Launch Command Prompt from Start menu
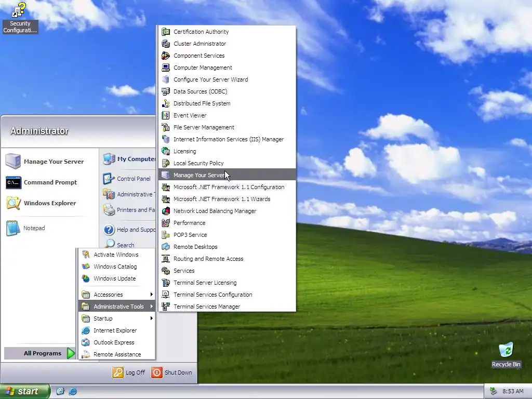Screen dimensions: 532x399 click(49, 182)
